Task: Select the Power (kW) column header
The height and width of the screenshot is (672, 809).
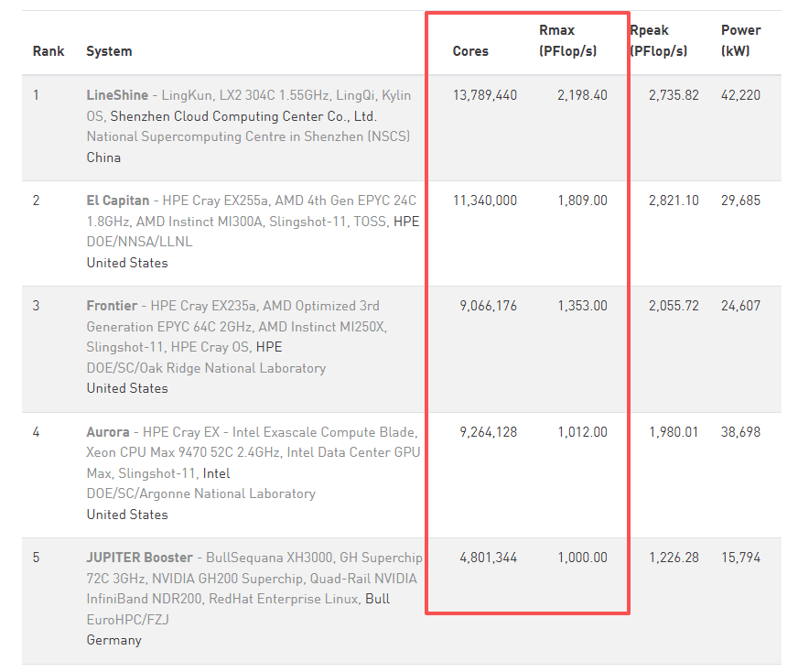Action: pyautogui.click(x=740, y=41)
